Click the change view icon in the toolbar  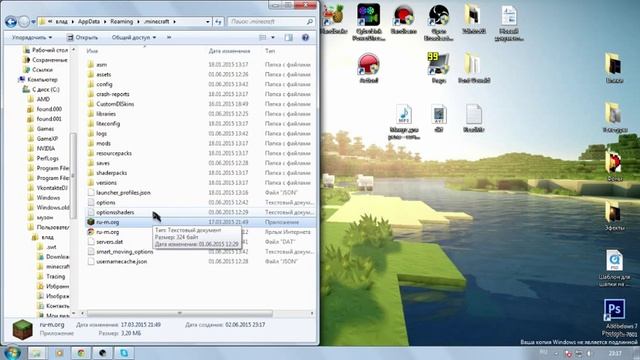click(x=262, y=38)
